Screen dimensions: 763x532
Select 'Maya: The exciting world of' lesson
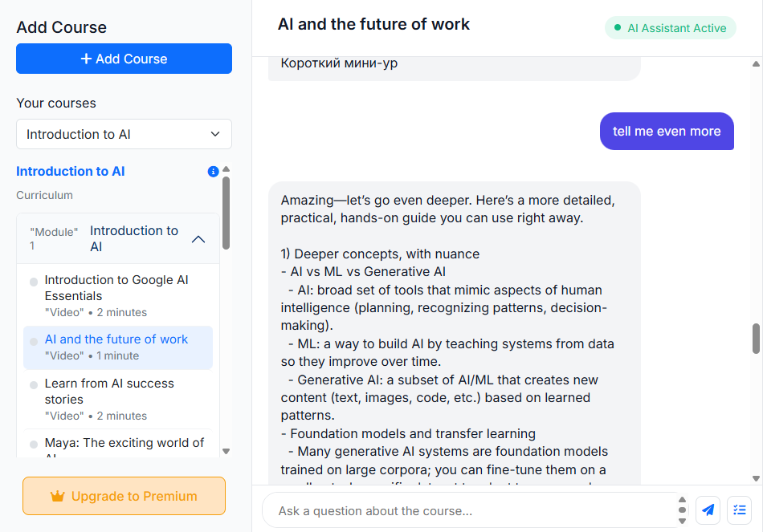pyautogui.click(x=124, y=443)
